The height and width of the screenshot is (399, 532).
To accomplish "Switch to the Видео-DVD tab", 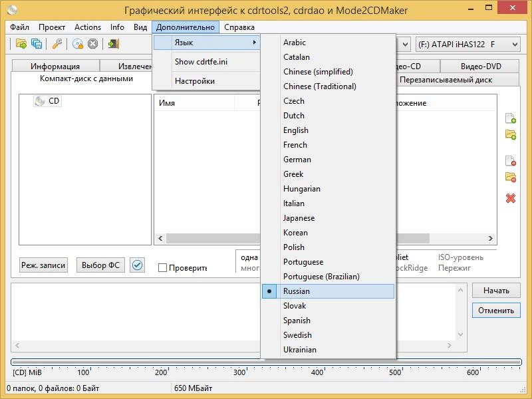I will [480, 66].
